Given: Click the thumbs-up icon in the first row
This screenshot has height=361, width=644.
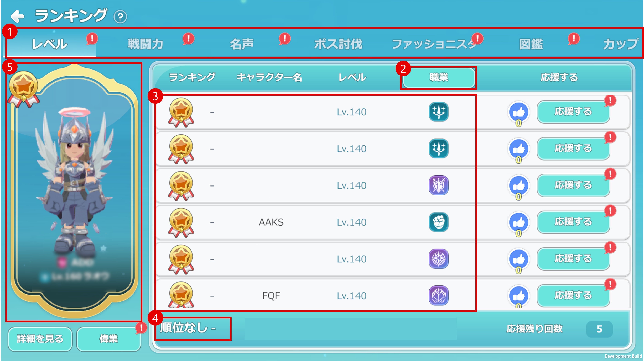Looking at the screenshot, I should pos(519,112).
